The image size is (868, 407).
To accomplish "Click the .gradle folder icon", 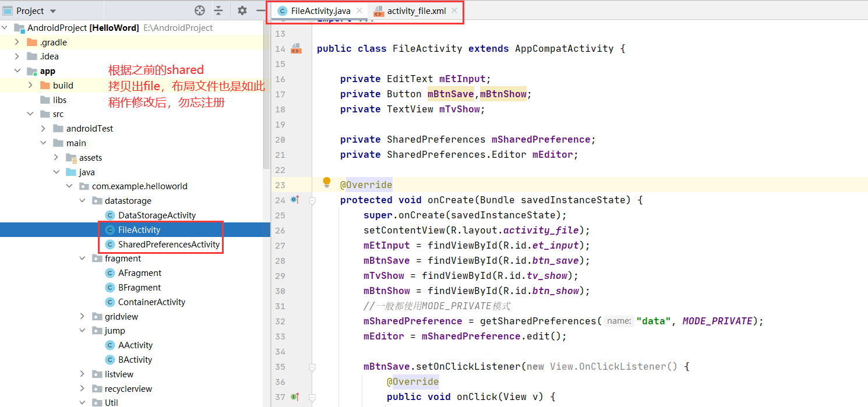I will pos(32,43).
